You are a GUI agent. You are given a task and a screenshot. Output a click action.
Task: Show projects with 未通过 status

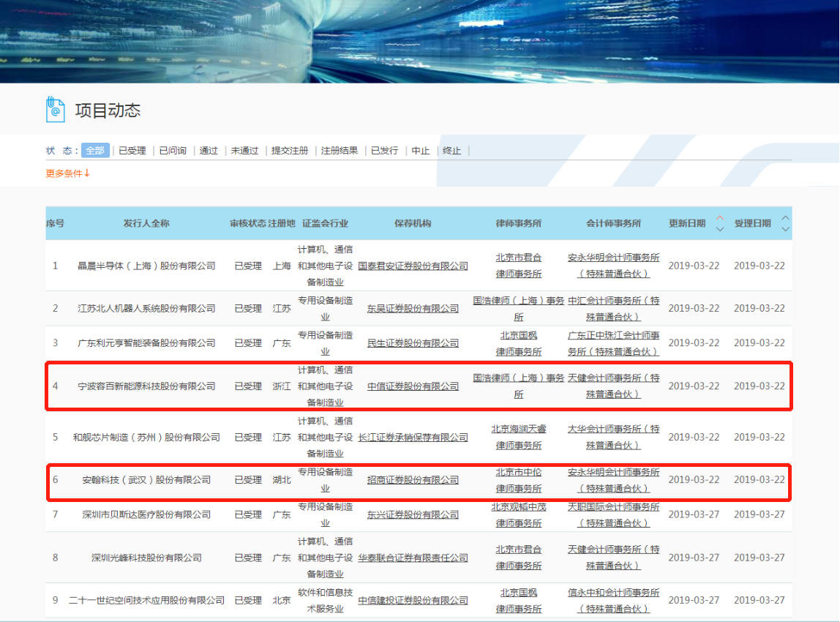pyautogui.click(x=244, y=151)
